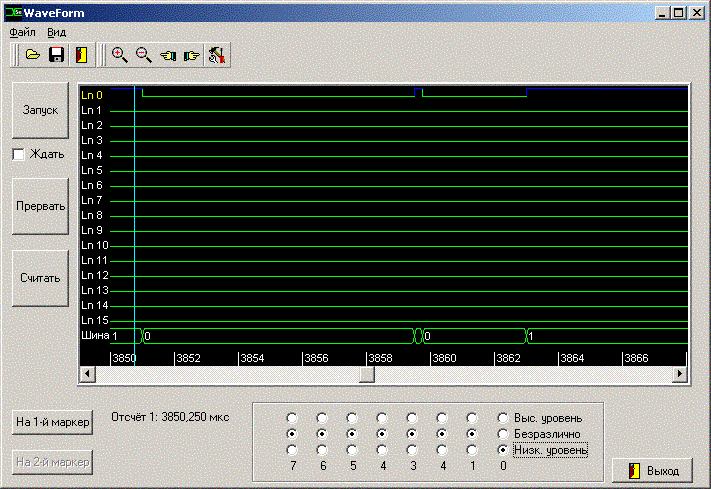Select Выс. уровень radio for bit 0
The image size is (711, 489).
point(503,418)
